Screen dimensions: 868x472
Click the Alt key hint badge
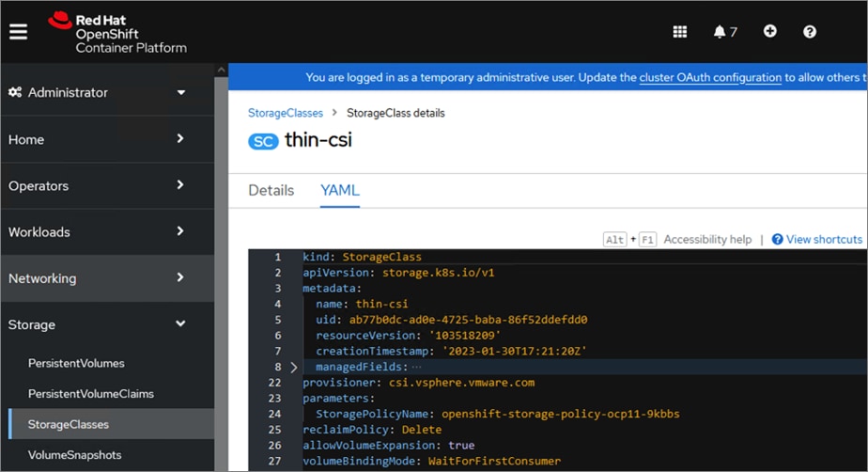(614, 240)
